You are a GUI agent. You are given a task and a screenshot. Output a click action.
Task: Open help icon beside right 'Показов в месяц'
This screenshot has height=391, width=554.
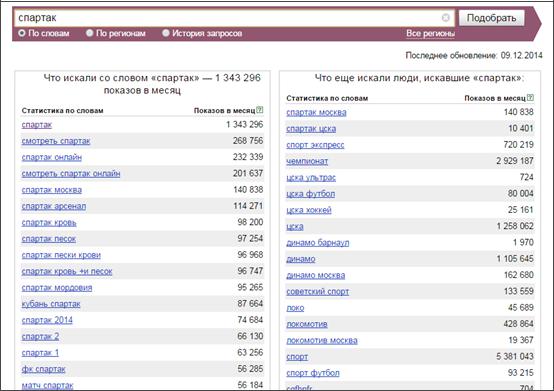click(530, 97)
